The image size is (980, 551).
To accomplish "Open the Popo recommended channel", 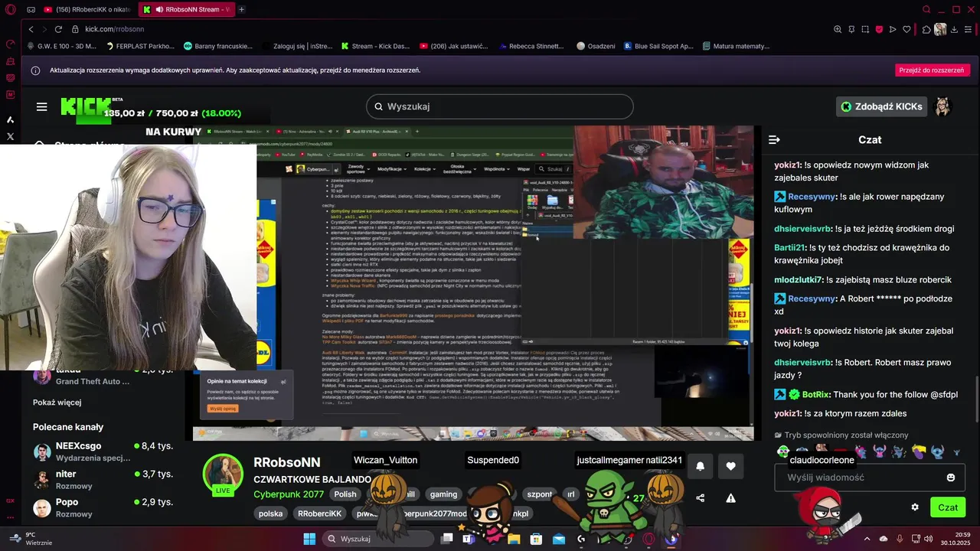I will point(103,508).
